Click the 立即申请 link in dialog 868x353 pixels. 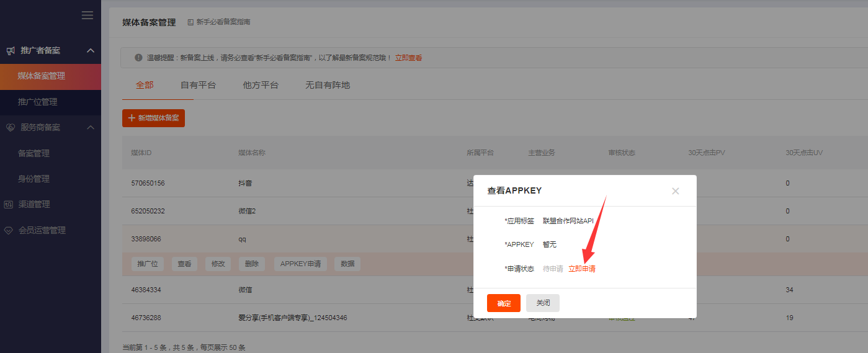582,269
